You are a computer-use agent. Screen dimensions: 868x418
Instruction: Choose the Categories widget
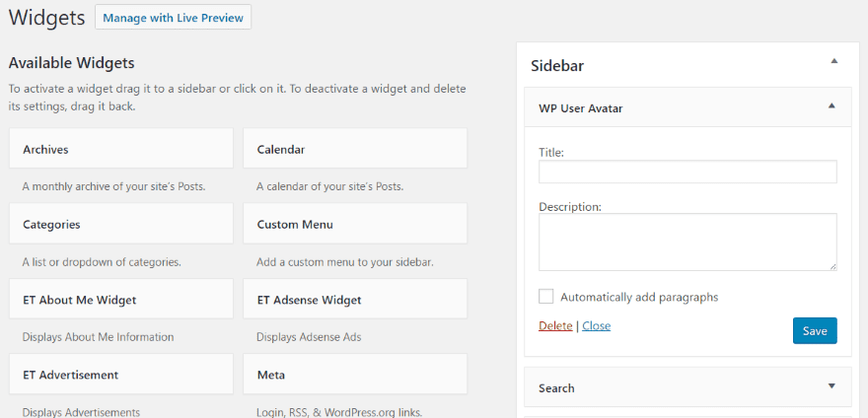120,225
